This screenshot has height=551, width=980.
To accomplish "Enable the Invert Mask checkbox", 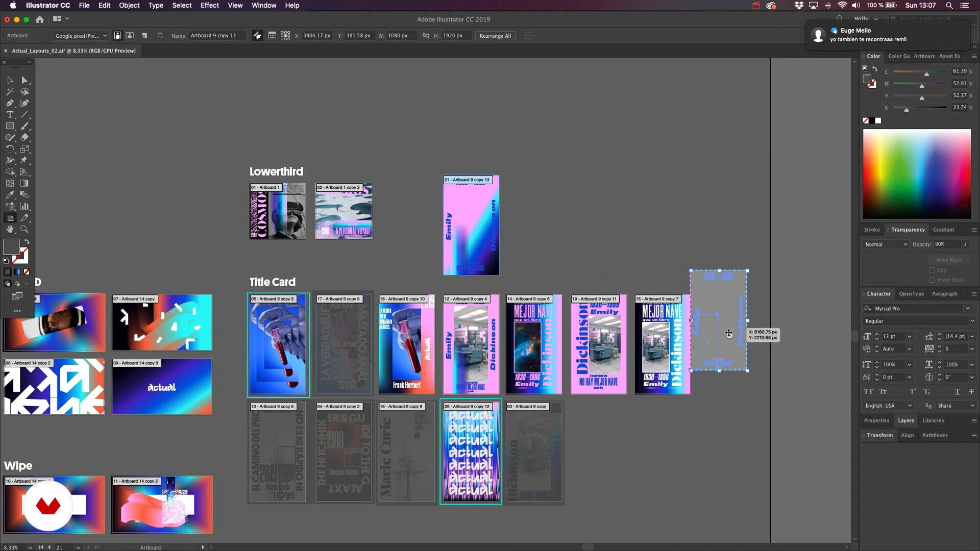I will [932, 280].
